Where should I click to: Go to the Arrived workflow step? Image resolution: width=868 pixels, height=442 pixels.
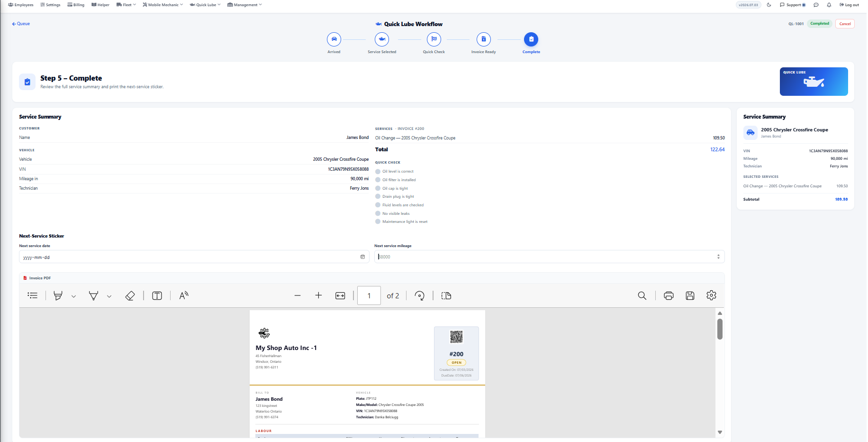(334, 39)
